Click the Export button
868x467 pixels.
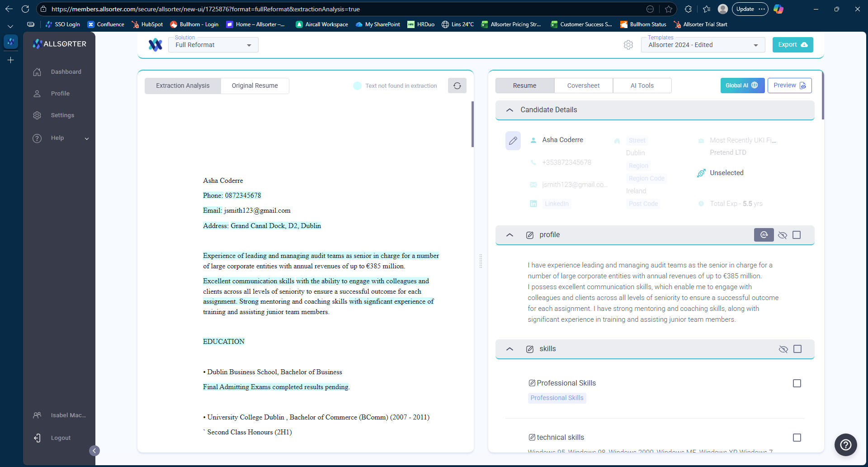[793, 45]
